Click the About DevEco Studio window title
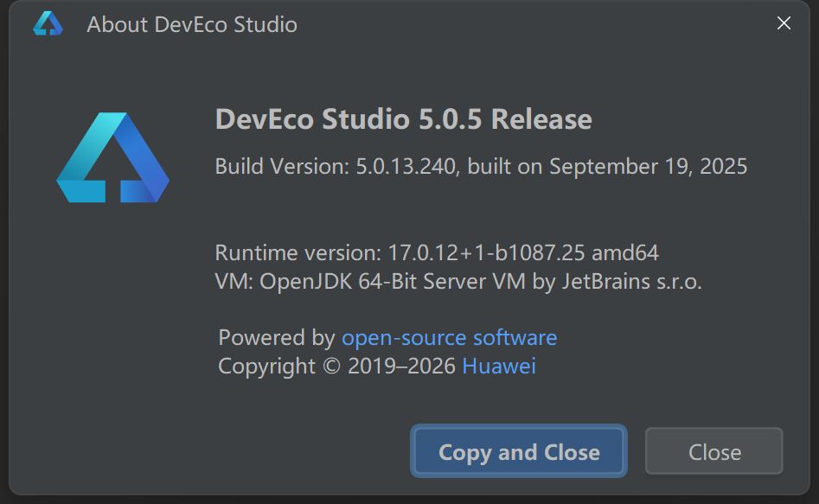 point(192,24)
